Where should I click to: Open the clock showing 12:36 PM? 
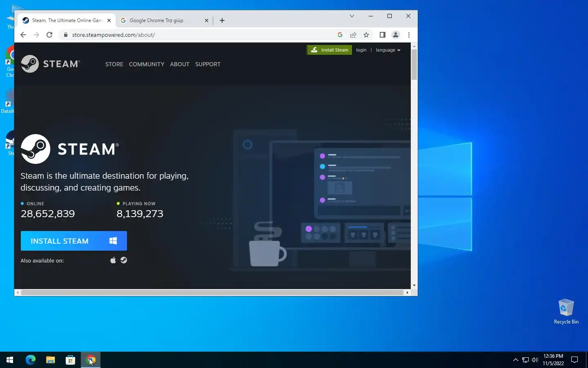[553, 360]
